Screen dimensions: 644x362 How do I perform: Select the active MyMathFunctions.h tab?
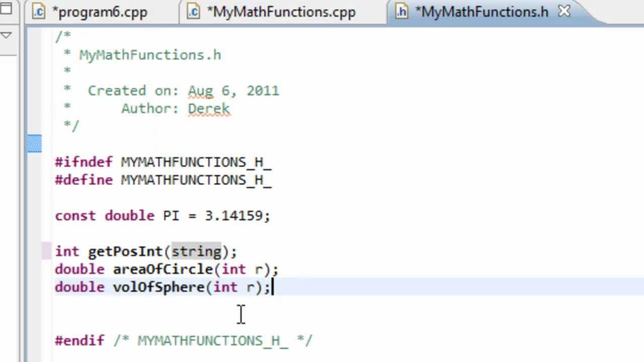[480, 12]
